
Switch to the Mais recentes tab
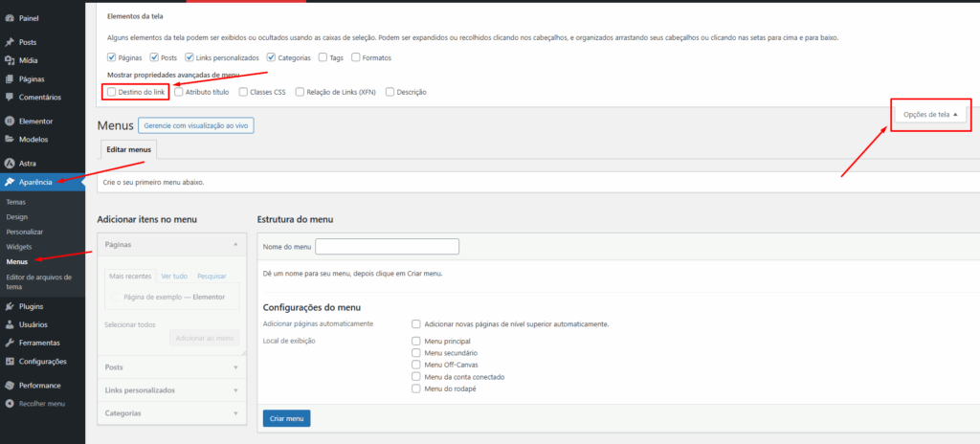130,276
